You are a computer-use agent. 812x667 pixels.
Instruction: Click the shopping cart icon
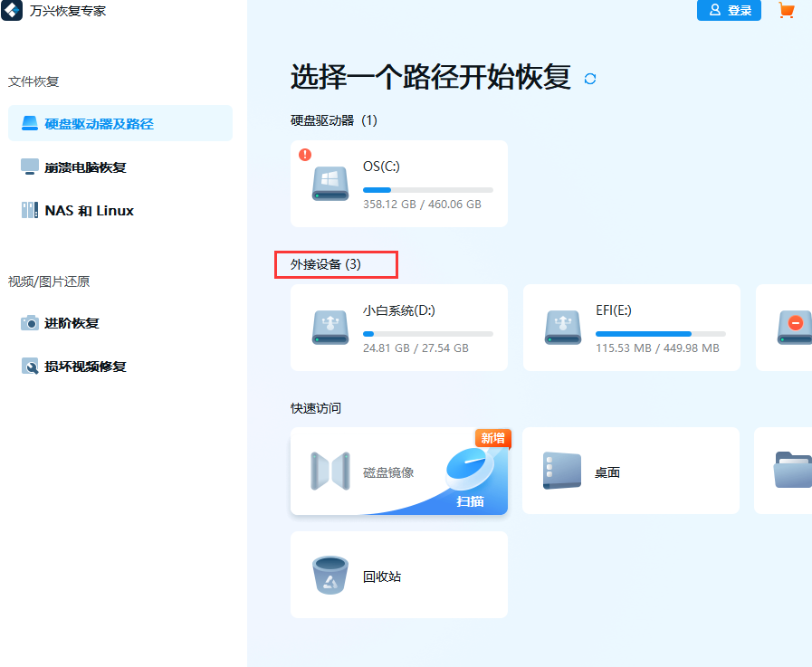point(787,11)
